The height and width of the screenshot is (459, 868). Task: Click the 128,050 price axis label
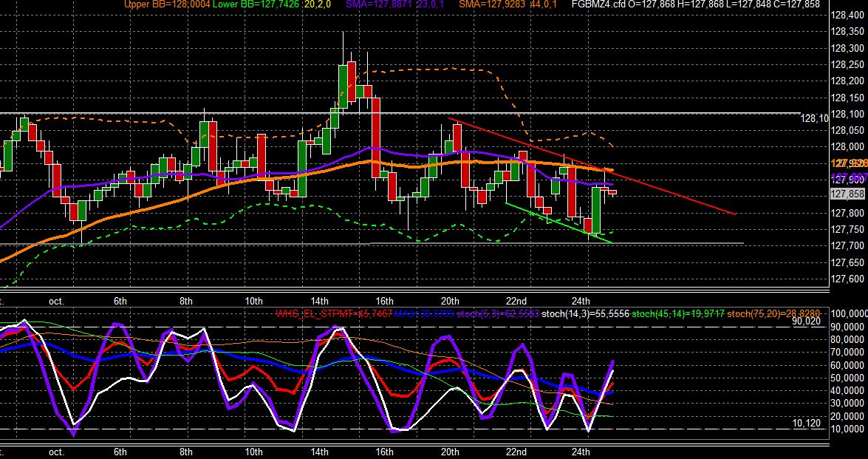(847, 131)
